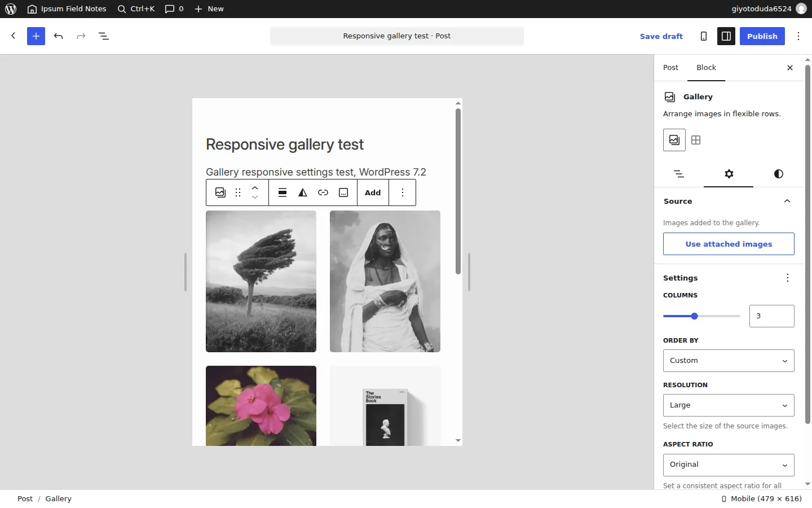Viewport: 812px width, 508px height.
Task: Open the link option in block toolbar
Action: [x=323, y=192]
